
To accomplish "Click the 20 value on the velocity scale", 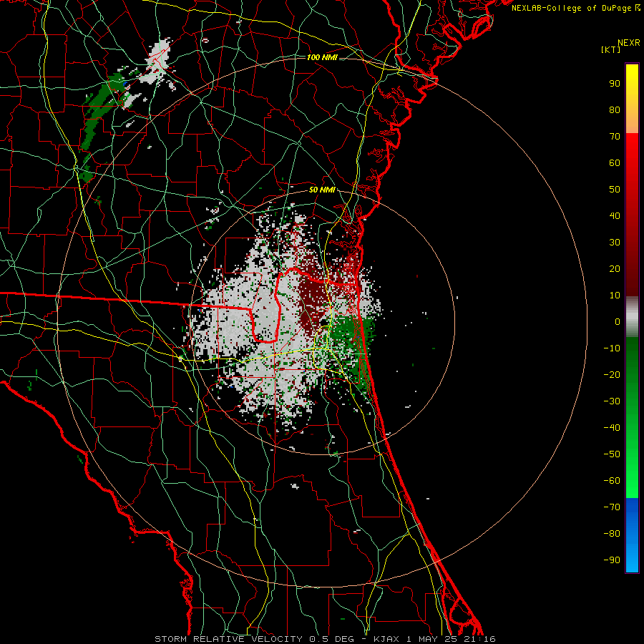I will [615, 269].
